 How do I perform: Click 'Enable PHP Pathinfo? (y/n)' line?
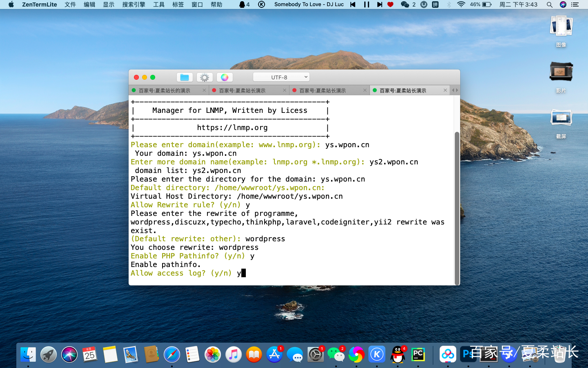pos(188,256)
